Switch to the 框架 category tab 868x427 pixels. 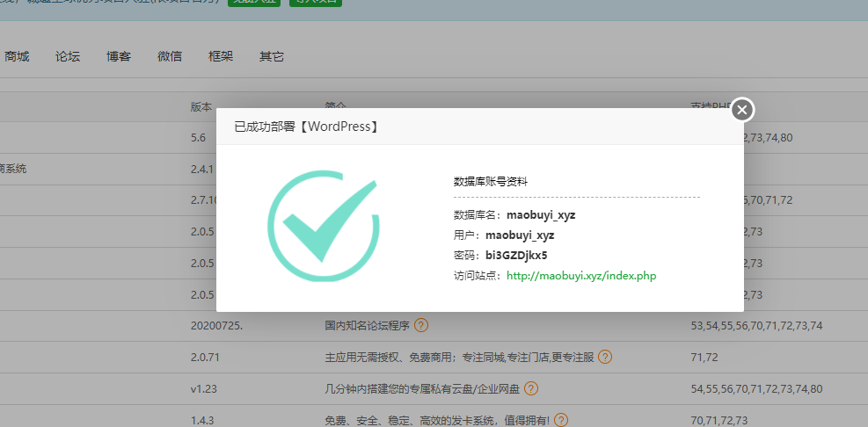(x=221, y=56)
